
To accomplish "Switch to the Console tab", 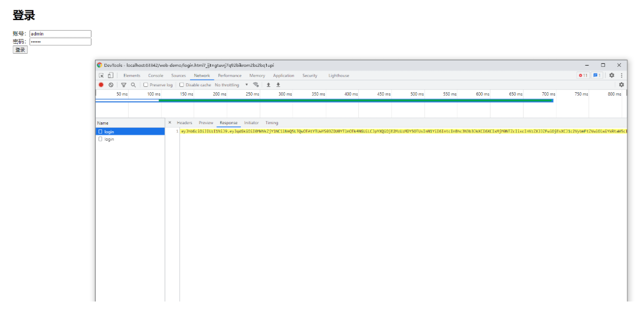I will [x=156, y=75].
